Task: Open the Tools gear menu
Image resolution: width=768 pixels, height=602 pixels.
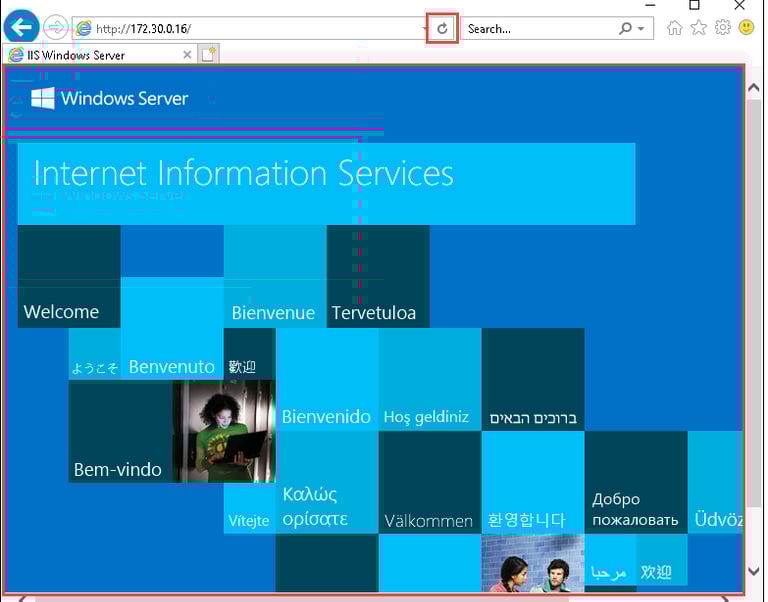Action: click(722, 27)
